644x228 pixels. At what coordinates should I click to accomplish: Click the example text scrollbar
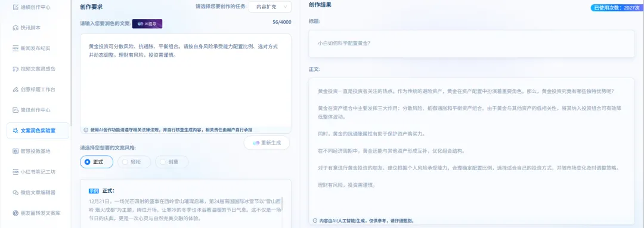[x=281, y=204]
